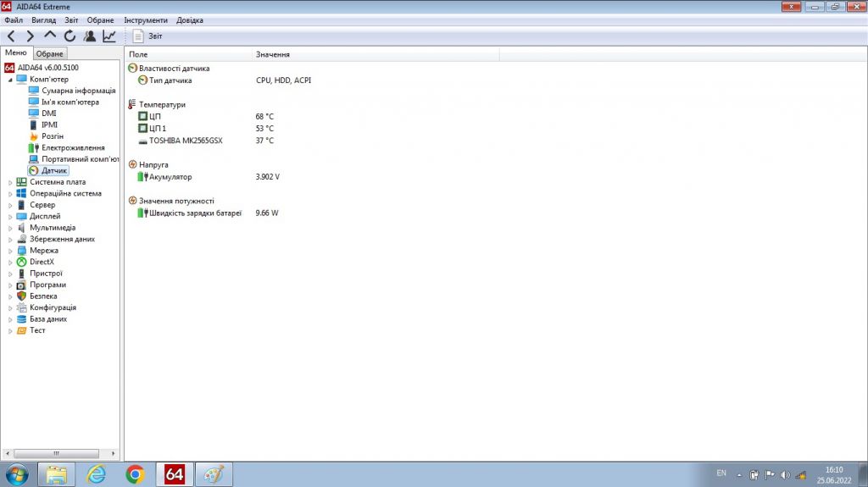The height and width of the screenshot is (487, 868).
Task: Click the Звіт report button
Action: 147,36
